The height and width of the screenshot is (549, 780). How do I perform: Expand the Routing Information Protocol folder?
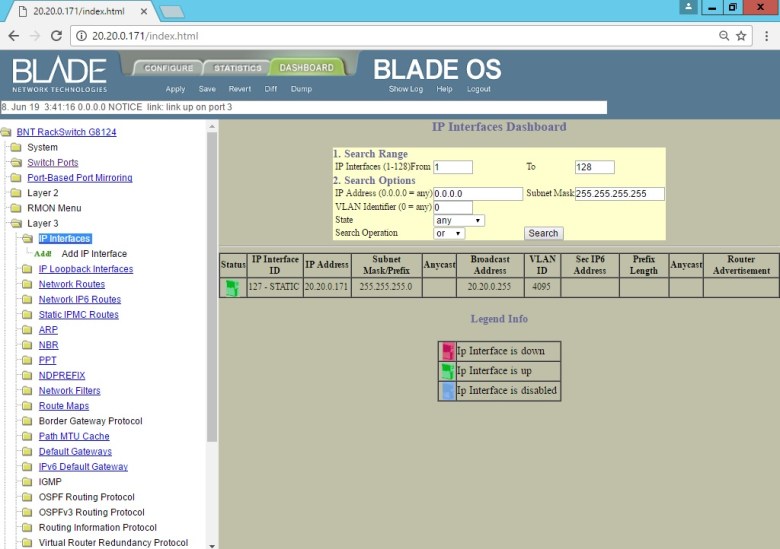point(27,528)
